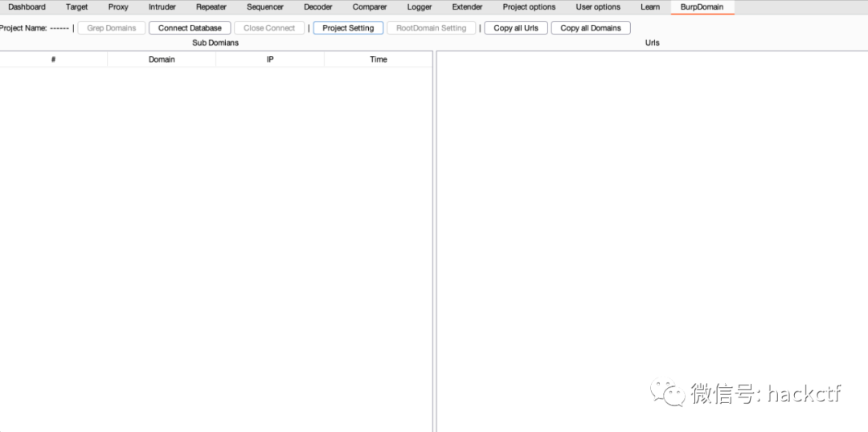The image size is (868, 432).
Task: Switch to the User options tab
Action: (x=598, y=7)
